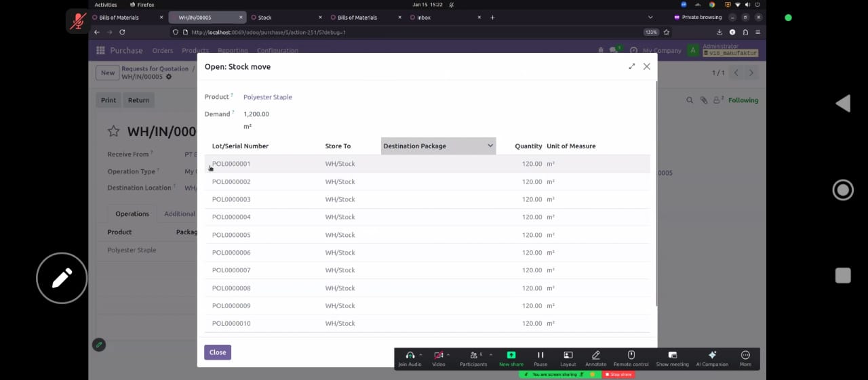Click the Remote control icon
The image size is (868, 380).
[631, 356]
